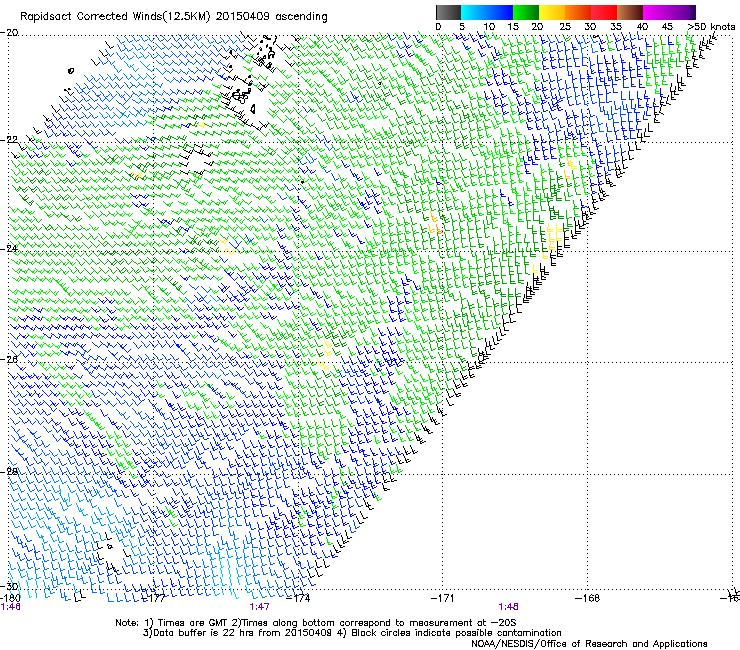
Task: Click the '>50 knots' legend label
Action: tap(711, 27)
